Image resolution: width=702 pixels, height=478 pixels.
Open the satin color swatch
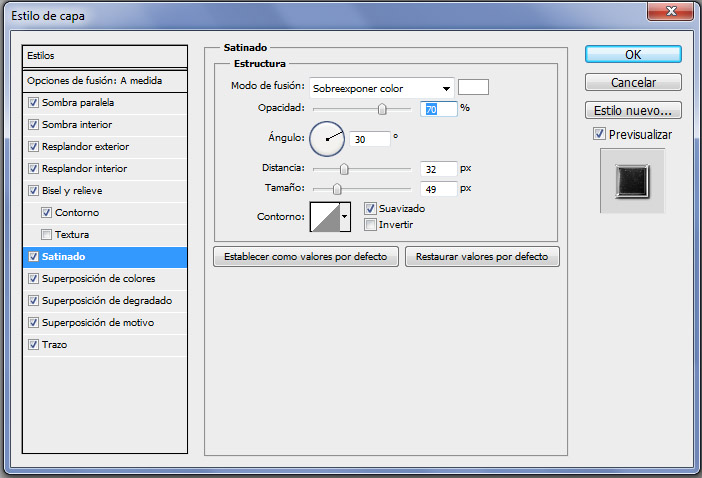(473, 87)
